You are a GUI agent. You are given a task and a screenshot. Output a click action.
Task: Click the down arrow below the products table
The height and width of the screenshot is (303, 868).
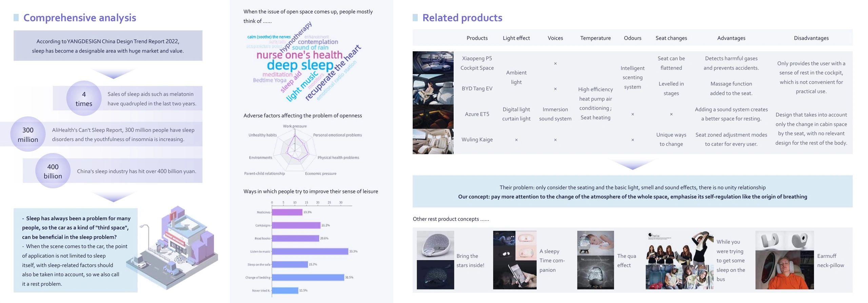632,164
